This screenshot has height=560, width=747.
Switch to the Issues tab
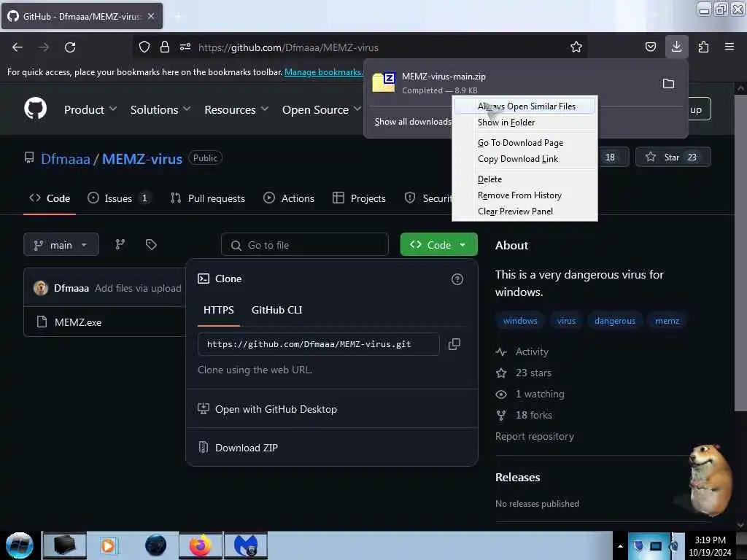pos(119,198)
